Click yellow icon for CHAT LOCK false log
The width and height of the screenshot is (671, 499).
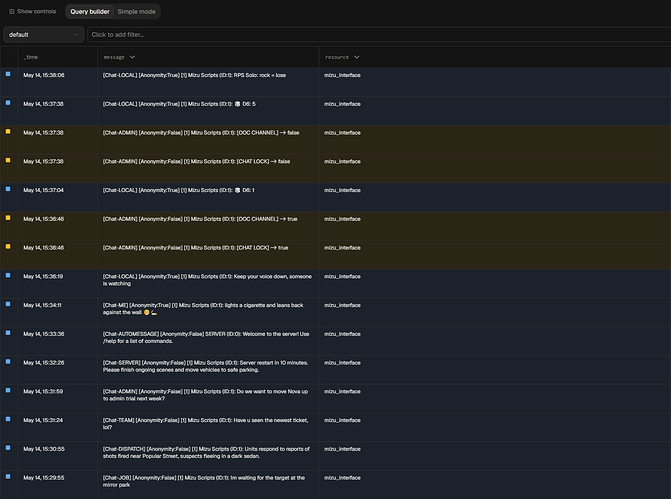click(x=8, y=160)
